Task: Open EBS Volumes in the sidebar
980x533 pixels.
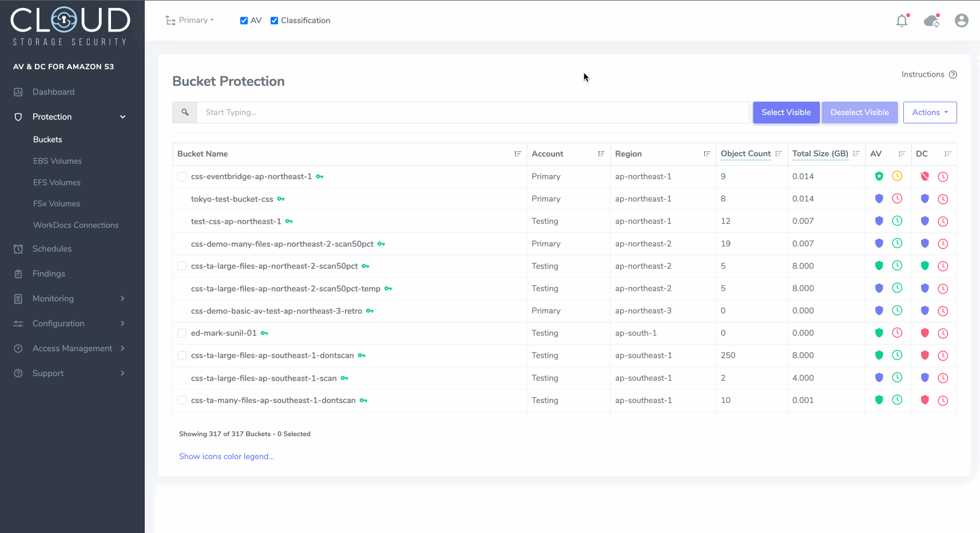Action: point(57,161)
